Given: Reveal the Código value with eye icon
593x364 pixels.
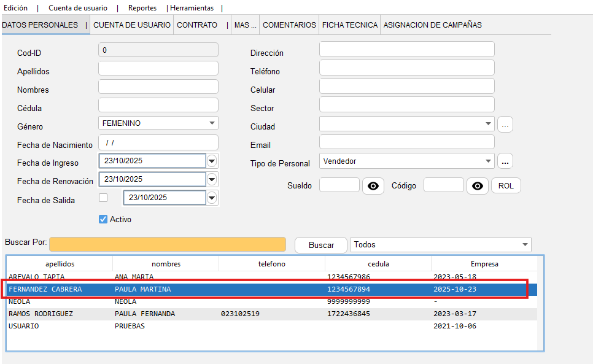Looking at the screenshot, I should 478,186.
